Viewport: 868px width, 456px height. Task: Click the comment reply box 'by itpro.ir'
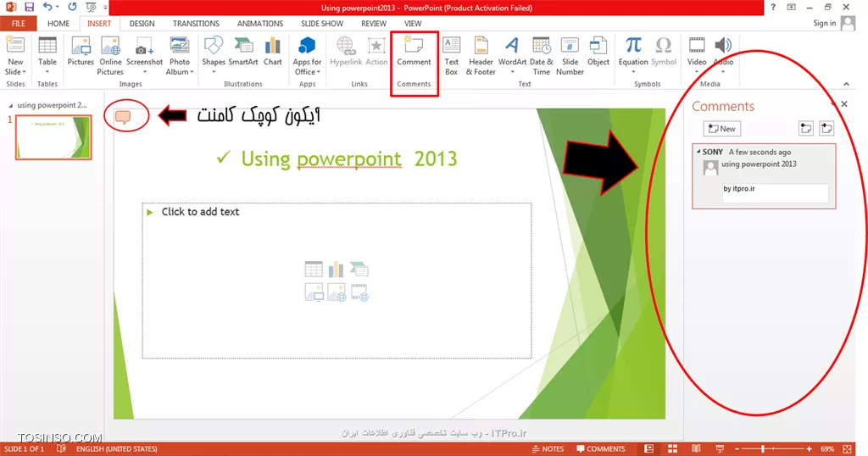775,192
